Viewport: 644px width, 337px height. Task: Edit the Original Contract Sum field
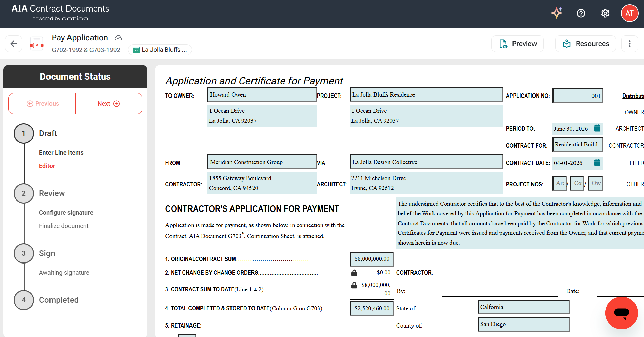tap(371, 259)
